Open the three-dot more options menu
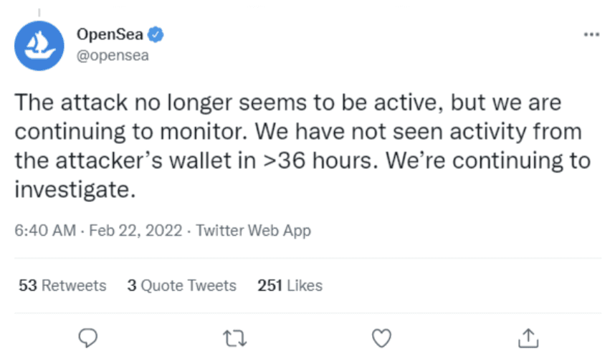 coord(591,34)
